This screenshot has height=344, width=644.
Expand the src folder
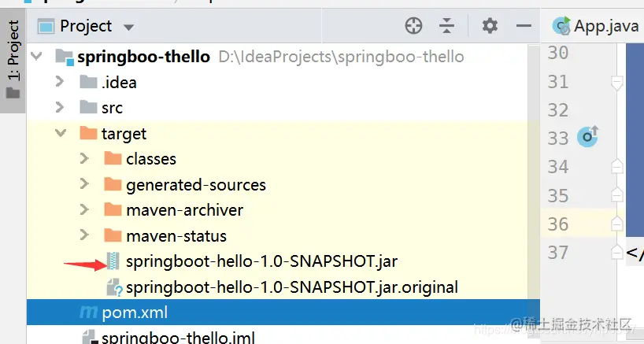(x=60, y=107)
